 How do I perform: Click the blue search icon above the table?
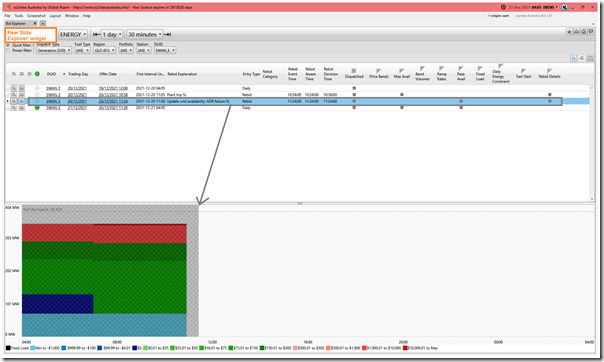tap(574, 58)
